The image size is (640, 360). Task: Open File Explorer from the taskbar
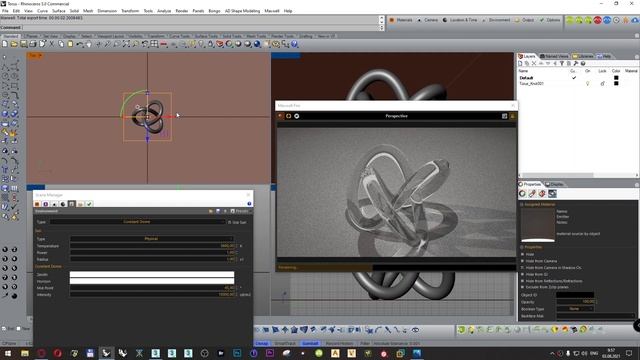coord(25,353)
